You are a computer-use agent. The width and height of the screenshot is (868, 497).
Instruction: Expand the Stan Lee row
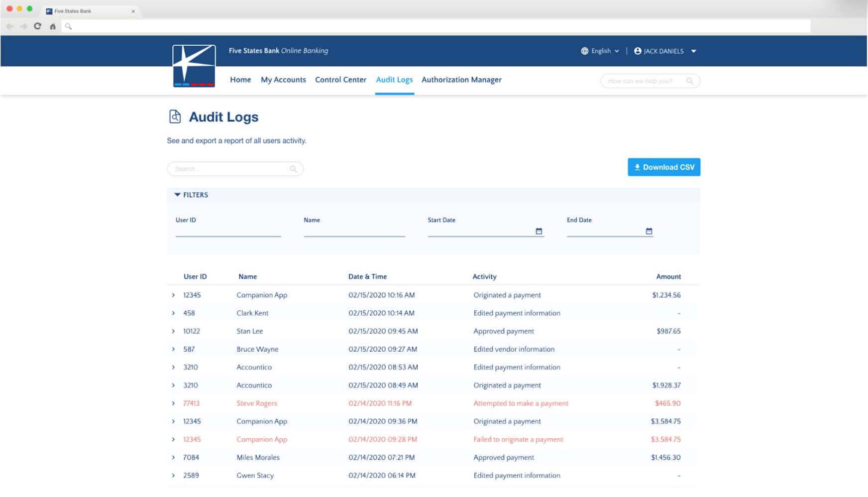[173, 331]
